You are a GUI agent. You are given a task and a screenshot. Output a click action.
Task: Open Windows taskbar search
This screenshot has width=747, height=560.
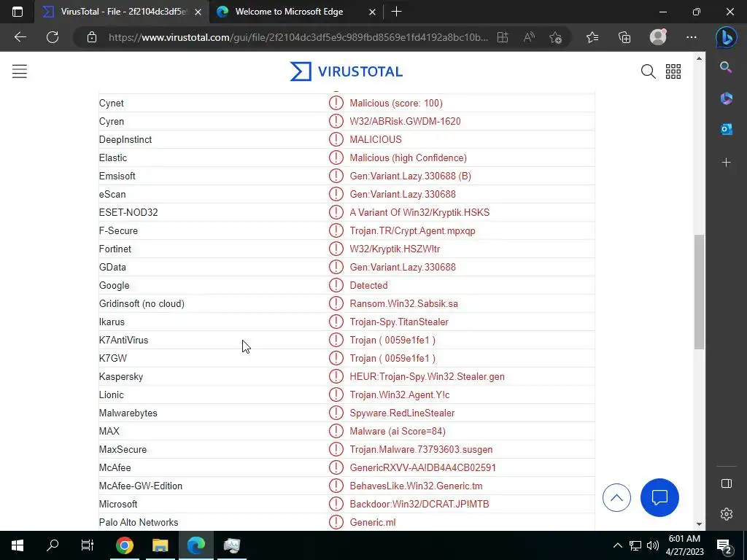click(53, 545)
